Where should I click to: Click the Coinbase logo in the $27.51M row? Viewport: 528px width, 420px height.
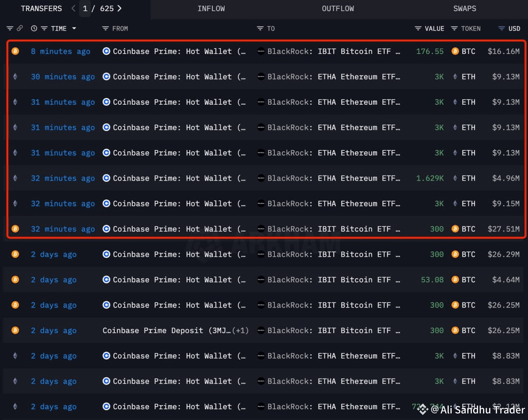106,229
